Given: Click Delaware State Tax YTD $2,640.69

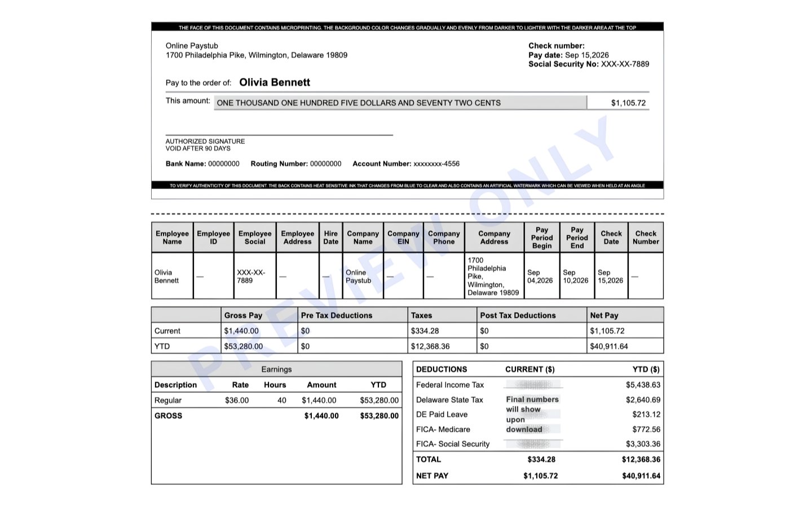Looking at the screenshot, I should pos(643,400).
